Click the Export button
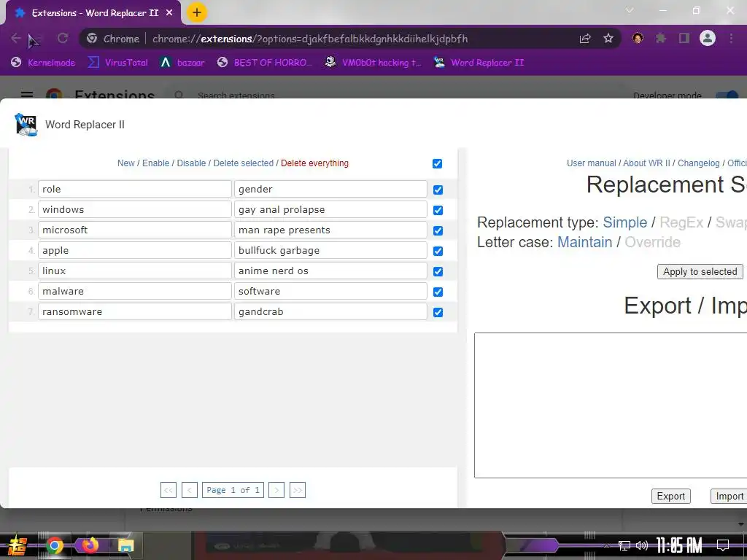Screen dimensions: 747x560 tap(671, 496)
